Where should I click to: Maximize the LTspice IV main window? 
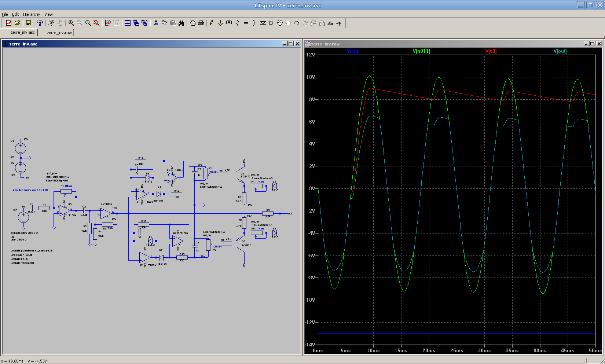pyautogui.click(x=590, y=5)
